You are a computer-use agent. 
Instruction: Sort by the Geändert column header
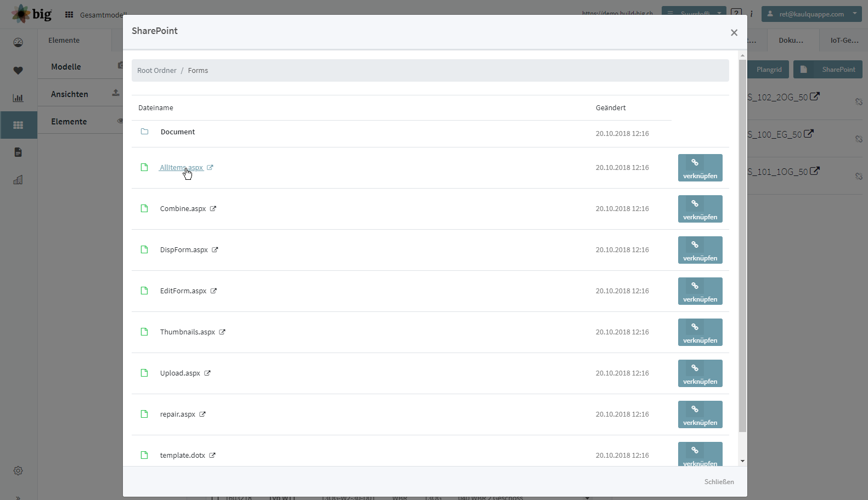(x=611, y=108)
